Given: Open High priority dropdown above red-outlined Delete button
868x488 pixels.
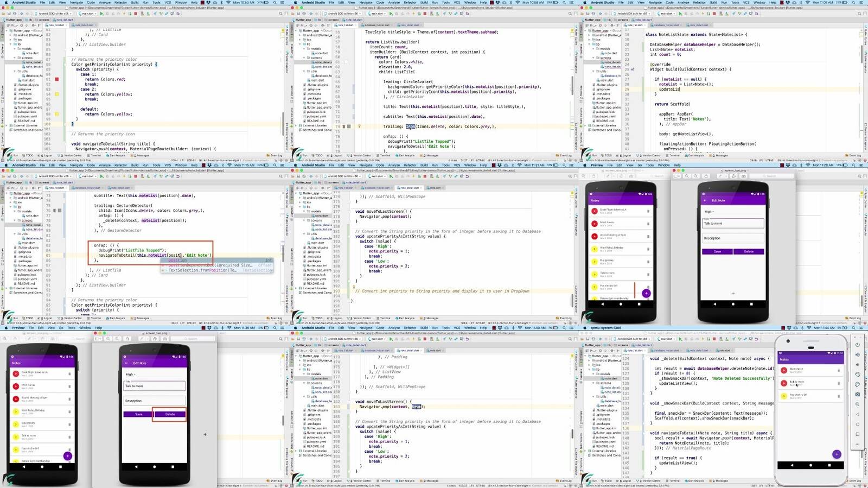Looking at the screenshot, I should tap(131, 374).
